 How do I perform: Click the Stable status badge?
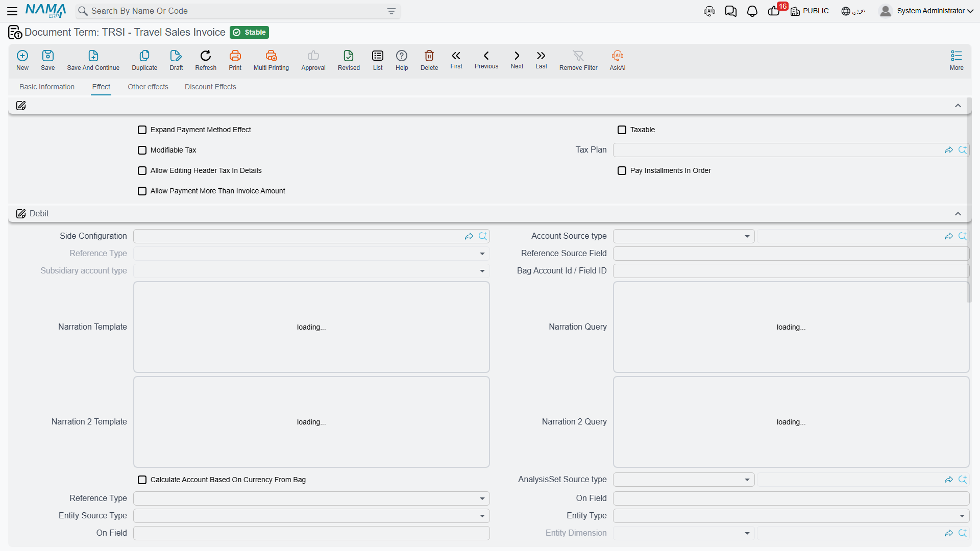click(x=249, y=32)
